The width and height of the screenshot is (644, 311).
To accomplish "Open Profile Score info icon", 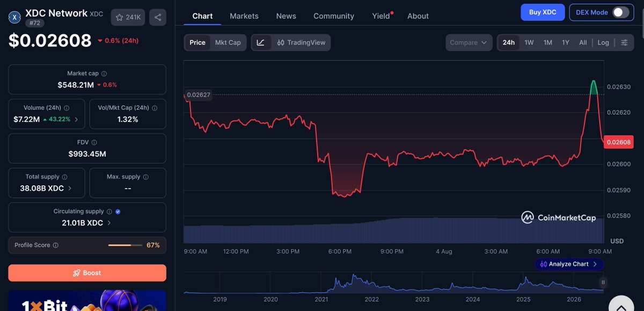I will 56,245.
